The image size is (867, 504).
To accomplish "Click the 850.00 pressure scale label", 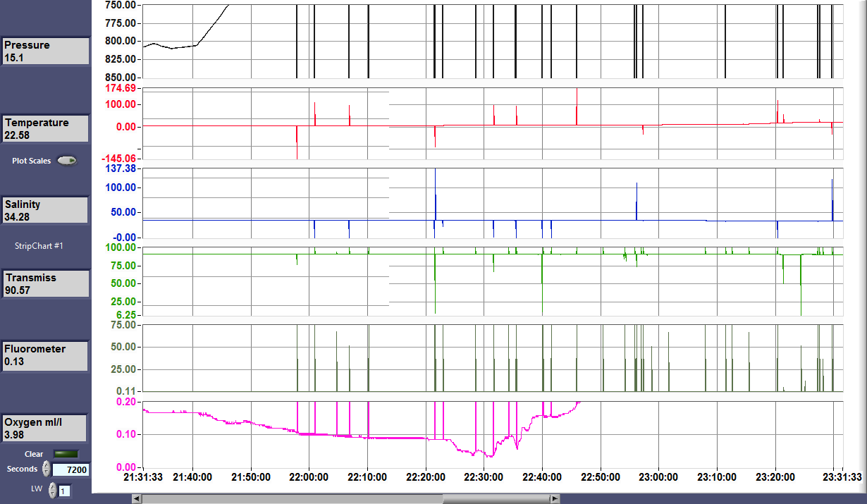I will (121, 78).
